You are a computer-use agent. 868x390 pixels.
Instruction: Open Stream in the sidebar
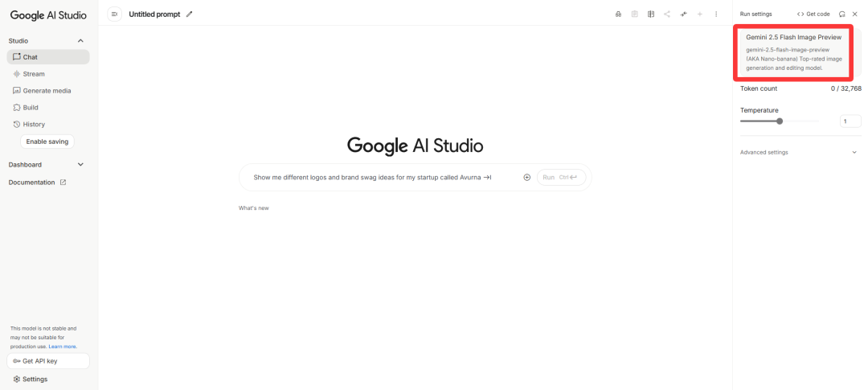(48, 74)
